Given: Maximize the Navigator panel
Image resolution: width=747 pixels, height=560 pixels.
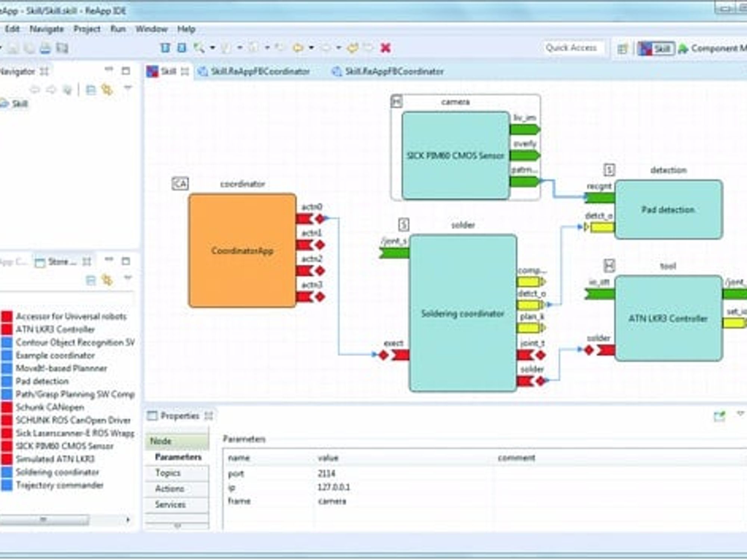Looking at the screenshot, I should [126, 71].
